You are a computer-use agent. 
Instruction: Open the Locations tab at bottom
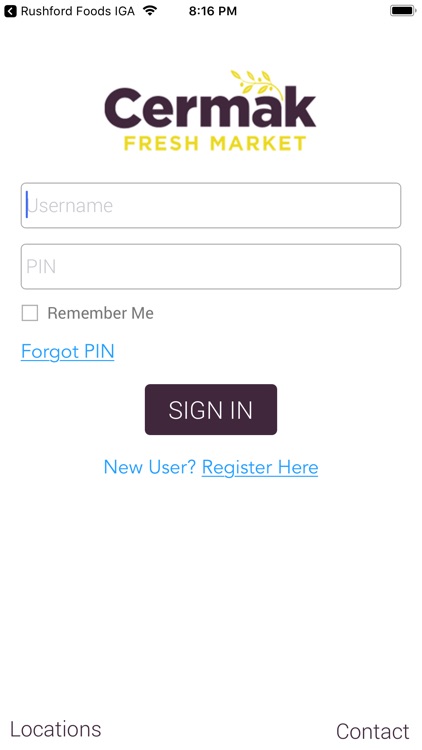coord(56,729)
